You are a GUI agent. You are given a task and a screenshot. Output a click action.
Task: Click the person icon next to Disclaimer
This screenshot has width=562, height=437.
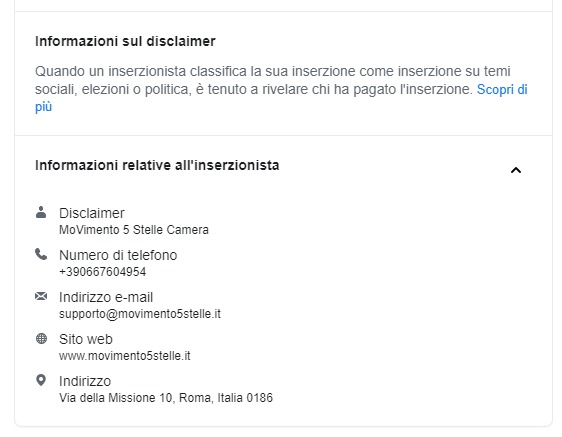pyautogui.click(x=41, y=212)
